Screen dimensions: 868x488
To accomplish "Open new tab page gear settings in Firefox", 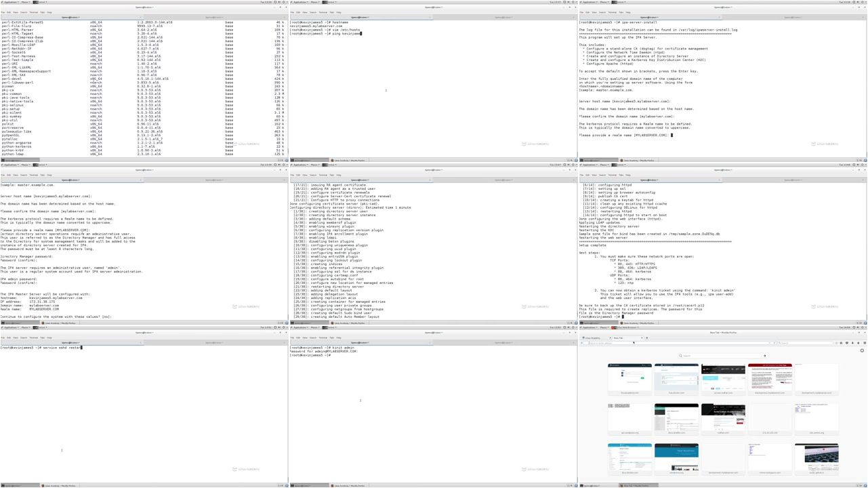I will click(x=862, y=350).
